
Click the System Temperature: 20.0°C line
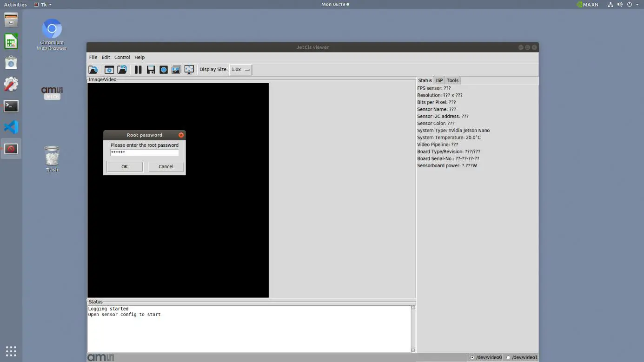(449, 138)
